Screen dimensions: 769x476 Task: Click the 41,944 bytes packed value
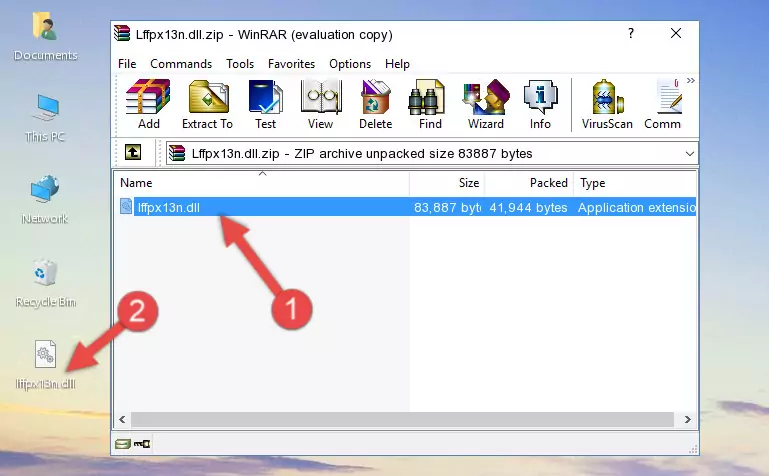pyautogui.click(x=528, y=207)
